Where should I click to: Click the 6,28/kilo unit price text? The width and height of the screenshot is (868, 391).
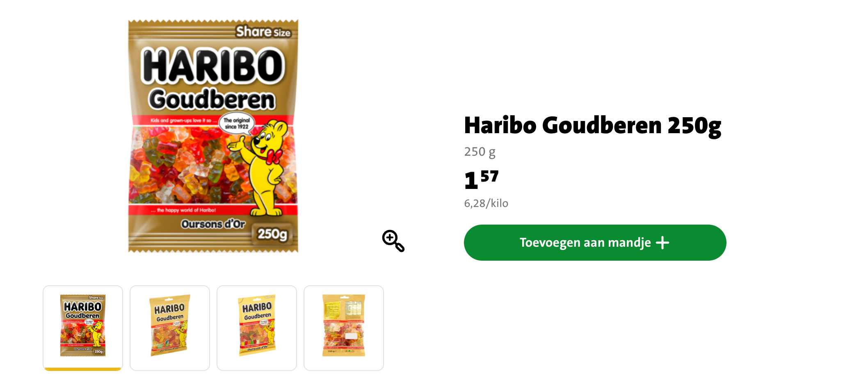point(486,203)
